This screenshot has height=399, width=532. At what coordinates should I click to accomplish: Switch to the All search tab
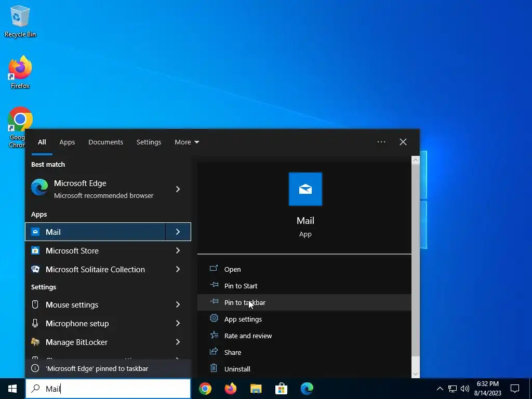click(42, 142)
